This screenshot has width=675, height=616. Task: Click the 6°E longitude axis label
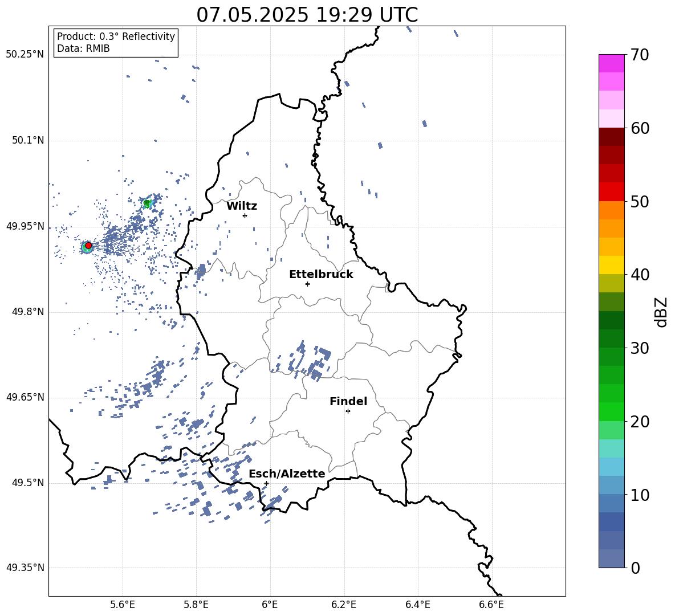pyautogui.click(x=270, y=605)
